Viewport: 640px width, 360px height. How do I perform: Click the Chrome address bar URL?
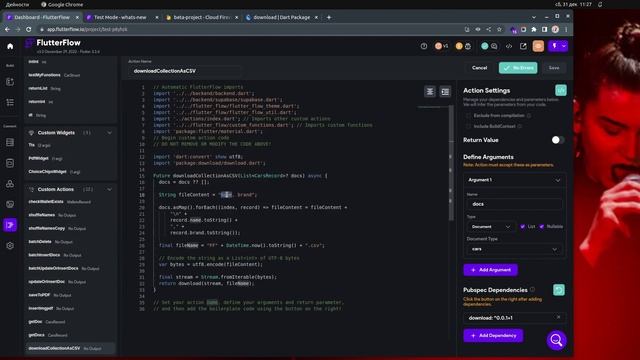pyautogui.click(x=87, y=29)
